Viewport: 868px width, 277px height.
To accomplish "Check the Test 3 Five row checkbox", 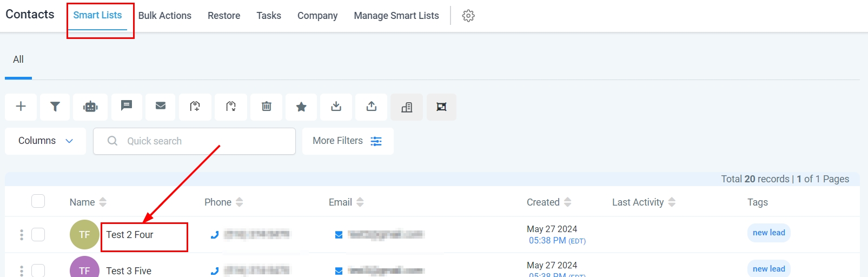I will pos(38,270).
